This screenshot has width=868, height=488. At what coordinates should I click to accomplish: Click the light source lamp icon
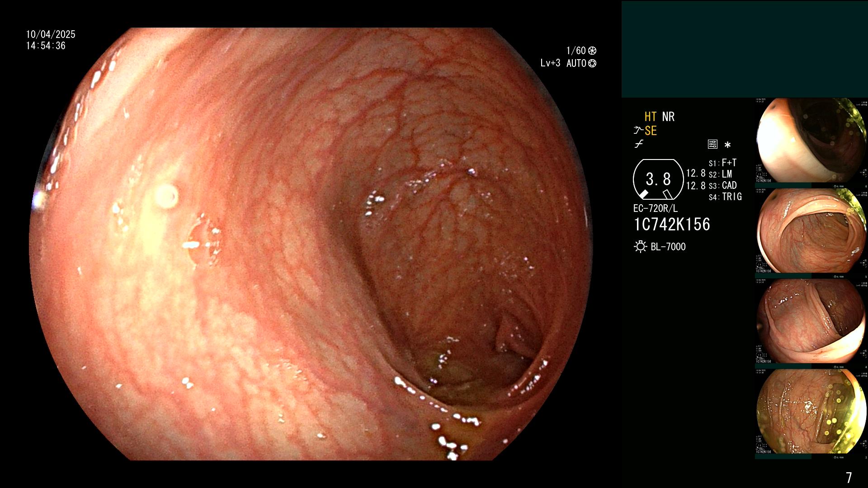tap(640, 246)
